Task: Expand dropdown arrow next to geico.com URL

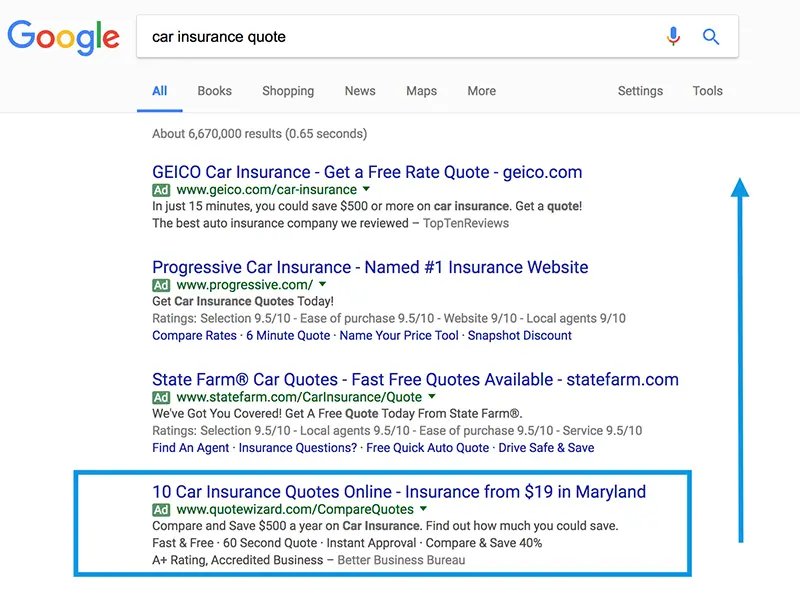Action: (x=366, y=189)
